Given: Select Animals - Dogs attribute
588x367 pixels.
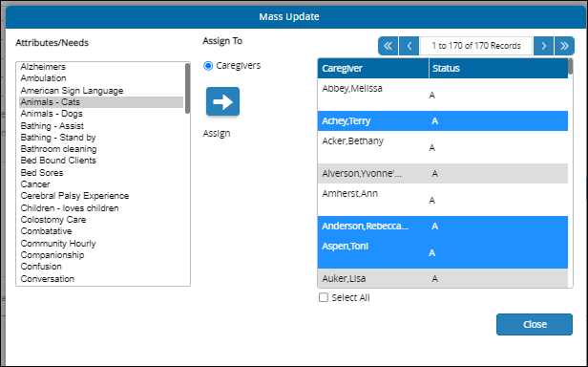Looking at the screenshot, I should pos(101,114).
